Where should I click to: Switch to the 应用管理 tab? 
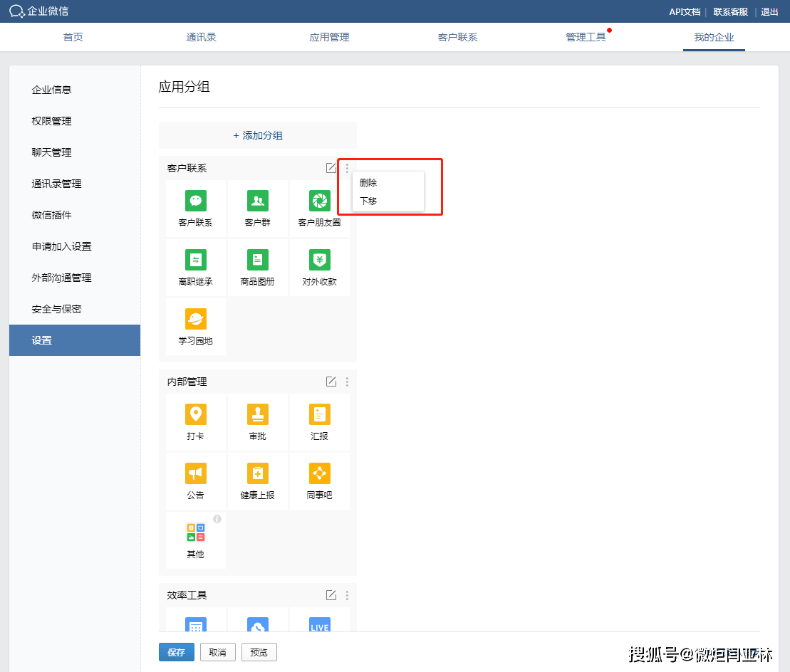point(329,37)
